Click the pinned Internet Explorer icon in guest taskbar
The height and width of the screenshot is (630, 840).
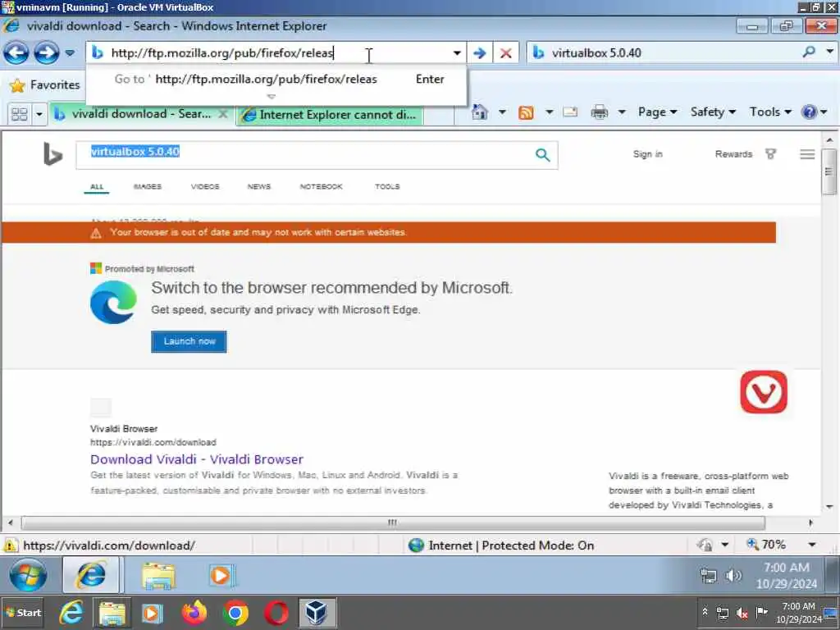(91, 575)
